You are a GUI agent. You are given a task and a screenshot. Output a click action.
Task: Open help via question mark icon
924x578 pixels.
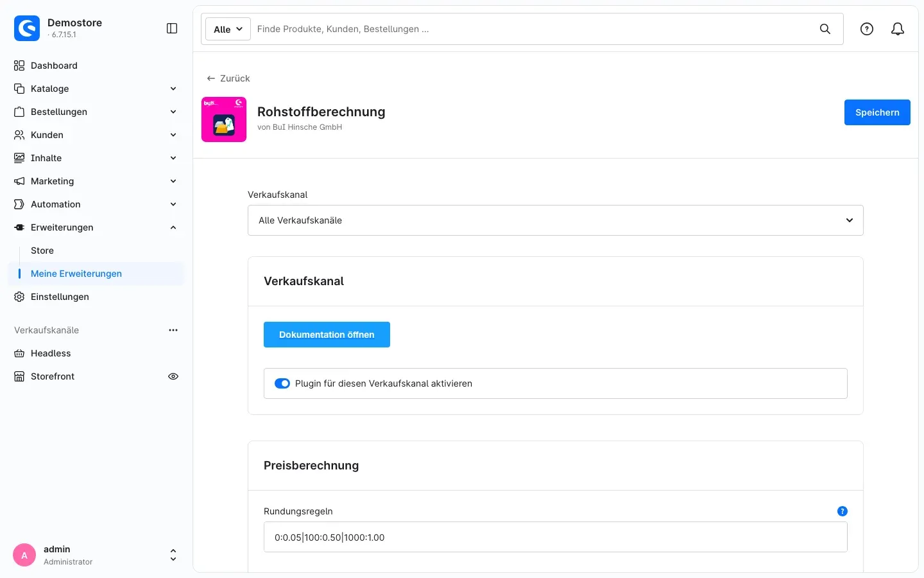point(867,29)
